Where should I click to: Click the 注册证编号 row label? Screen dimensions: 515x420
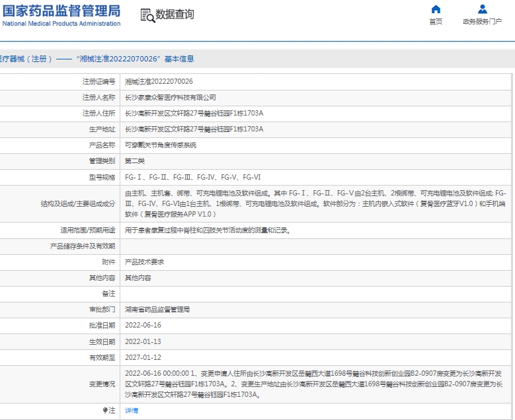pos(99,82)
